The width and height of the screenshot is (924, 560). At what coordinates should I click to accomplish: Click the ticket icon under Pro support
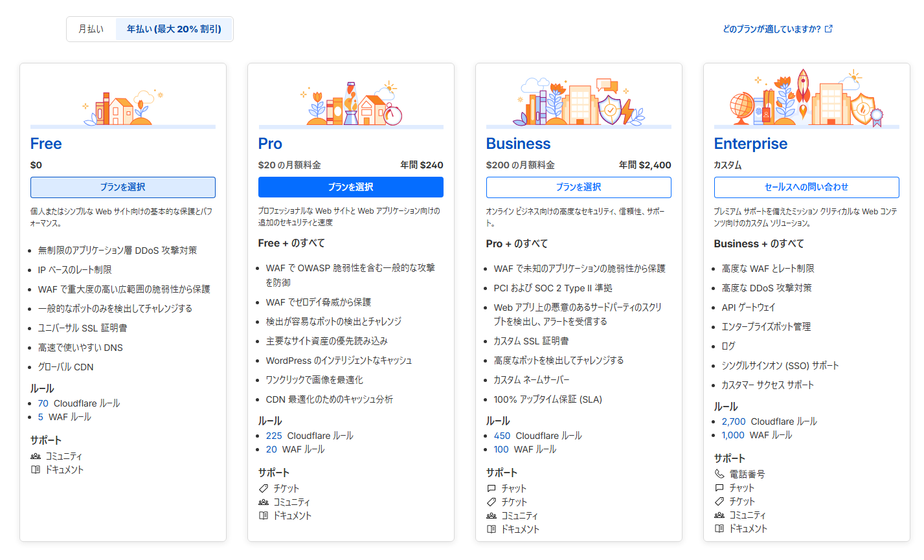[264, 488]
